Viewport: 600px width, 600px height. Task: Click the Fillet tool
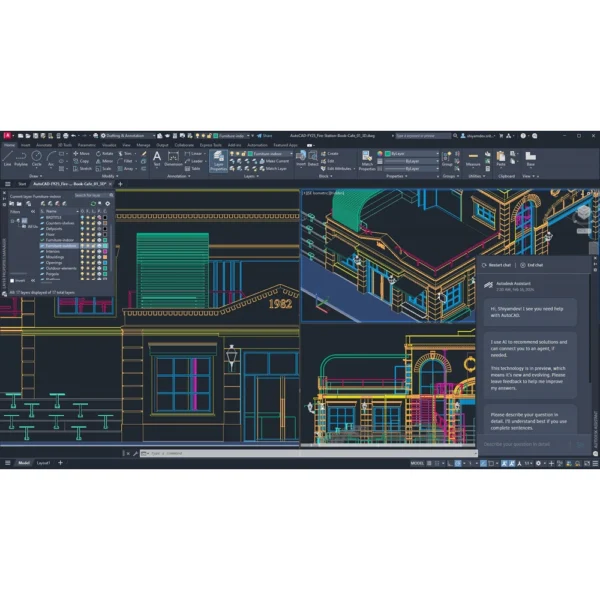coord(126,161)
